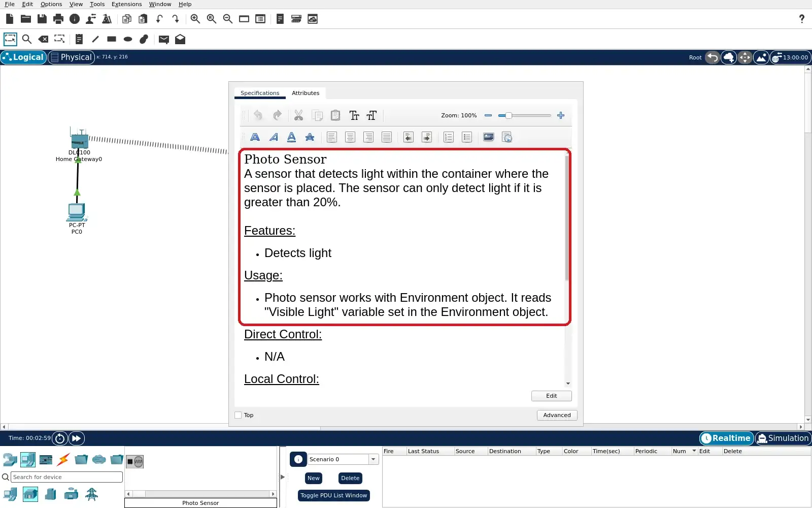Cut text with scissors icon
The image size is (812, 508).
(298, 115)
